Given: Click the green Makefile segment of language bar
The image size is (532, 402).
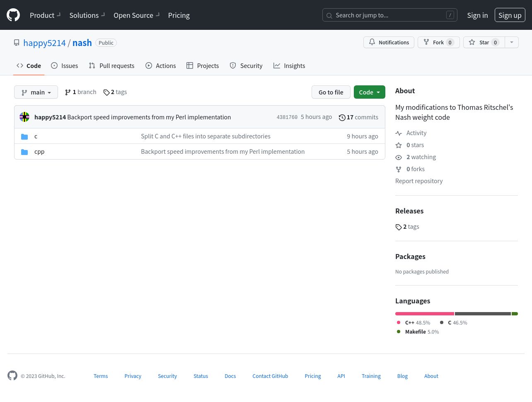Looking at the screenshot, I should coord(515,314).
